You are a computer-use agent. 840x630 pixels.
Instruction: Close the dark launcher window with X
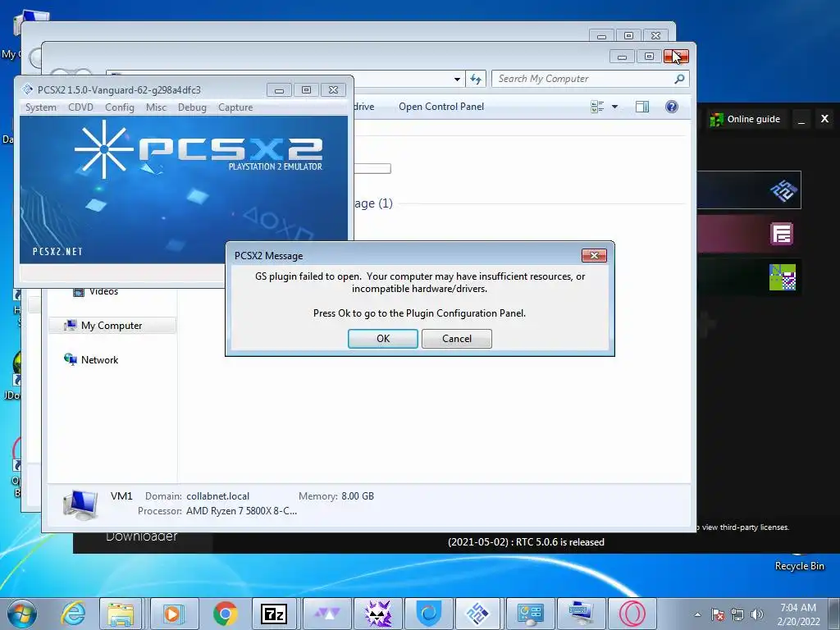[824, 119]
